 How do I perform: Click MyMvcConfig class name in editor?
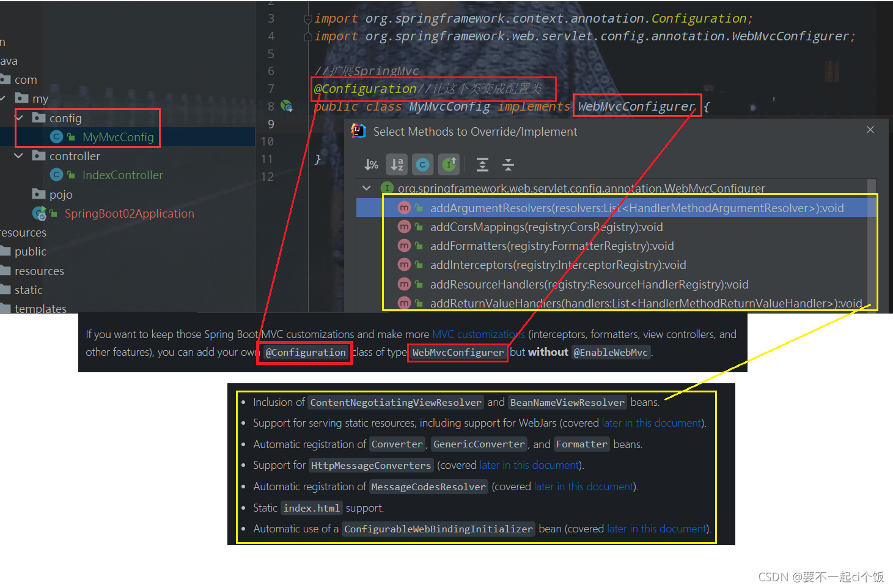click(x=449, y=106)
